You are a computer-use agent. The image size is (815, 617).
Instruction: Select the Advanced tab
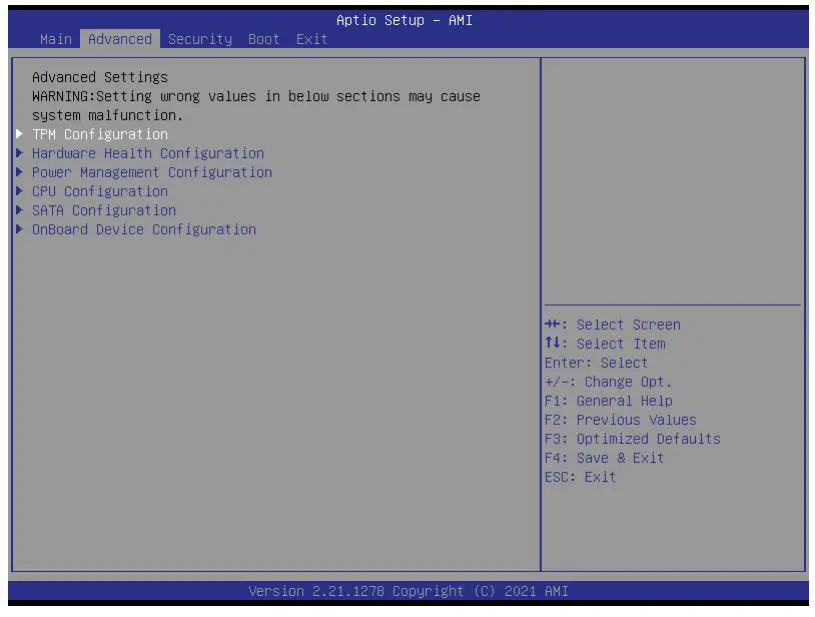tap(119, 39)
